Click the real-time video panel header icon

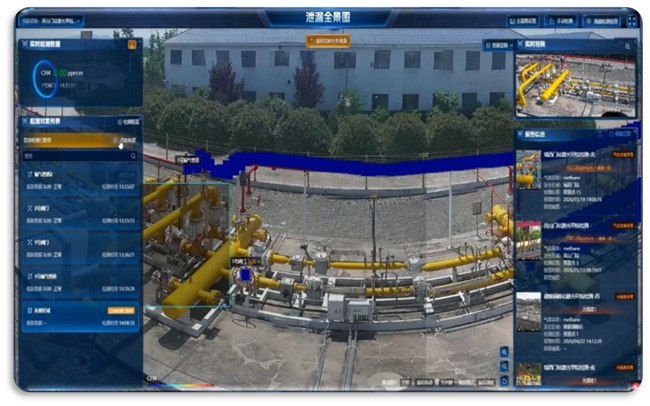519,44
